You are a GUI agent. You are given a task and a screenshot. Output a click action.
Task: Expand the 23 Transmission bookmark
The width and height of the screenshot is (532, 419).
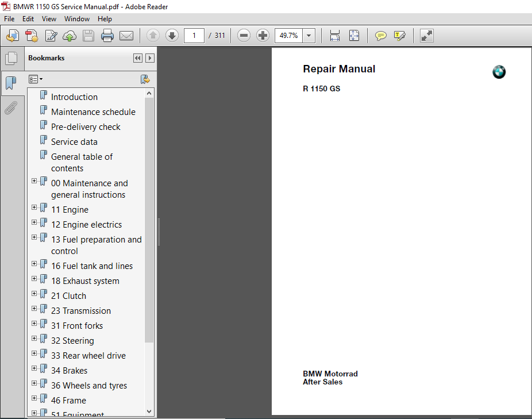34,308
